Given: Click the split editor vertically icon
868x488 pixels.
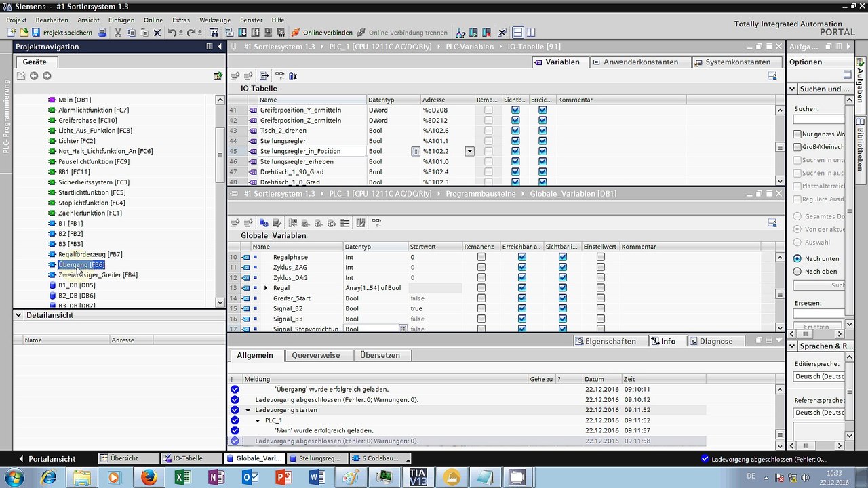Looking at the screenshot, I should click(x=530, y=33).
